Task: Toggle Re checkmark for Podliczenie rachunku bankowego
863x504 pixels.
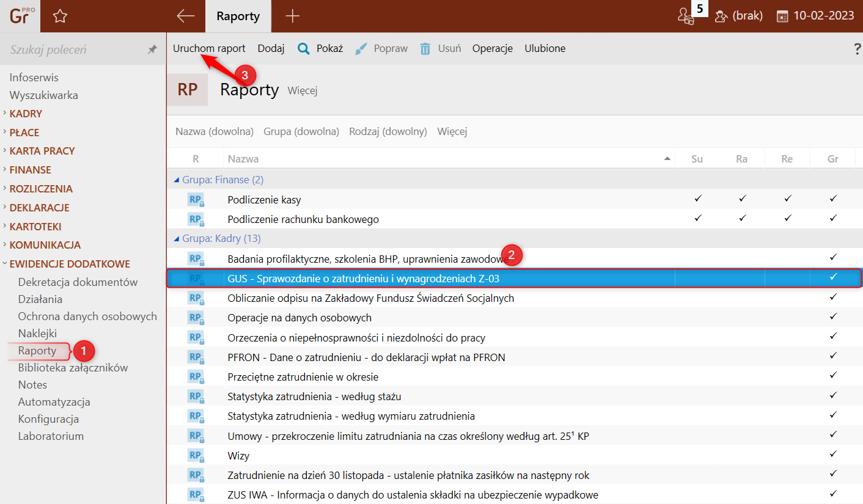Action: click(788, 218)
